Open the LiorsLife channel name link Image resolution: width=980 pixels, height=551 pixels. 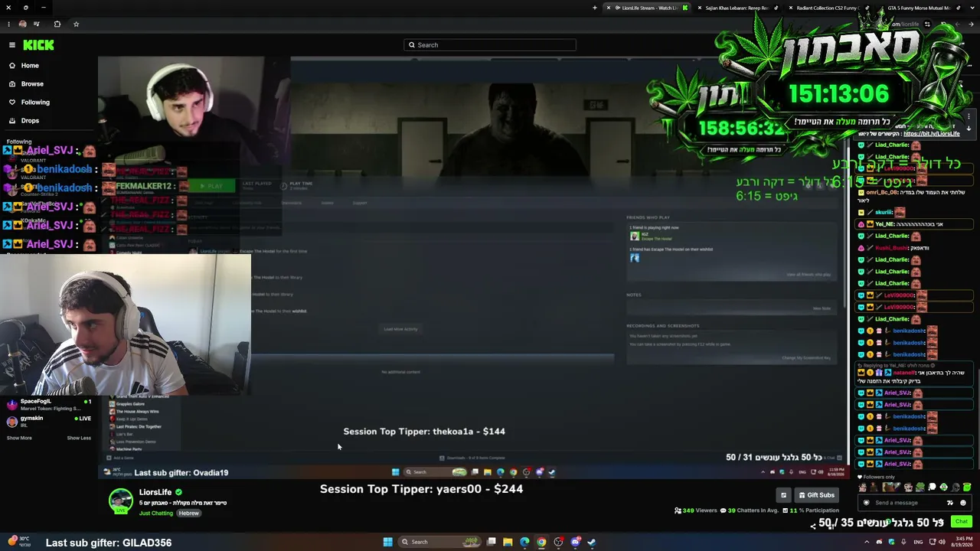click(155, 492)
